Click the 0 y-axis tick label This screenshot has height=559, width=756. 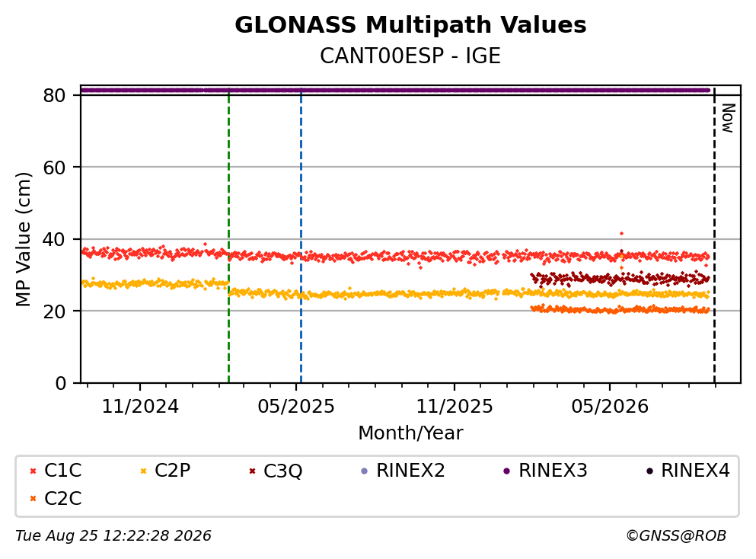tap(60, 383)
